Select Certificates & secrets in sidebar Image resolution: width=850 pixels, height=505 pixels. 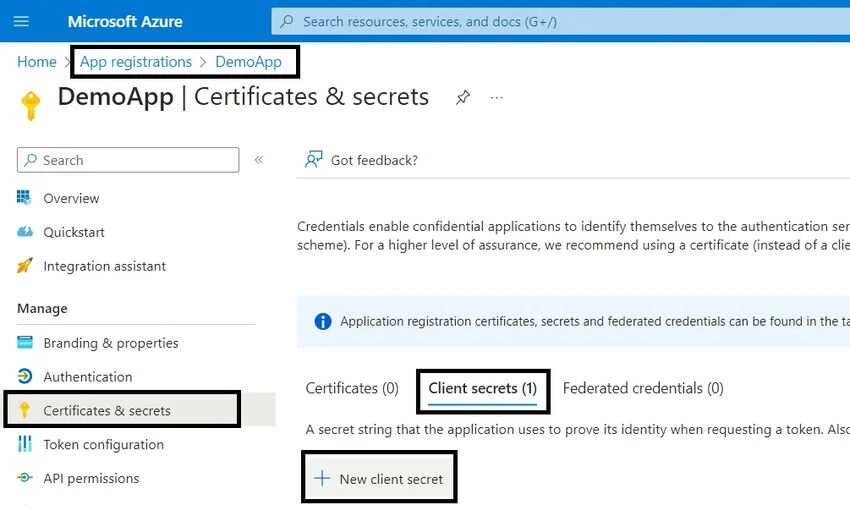coord(107,411)
